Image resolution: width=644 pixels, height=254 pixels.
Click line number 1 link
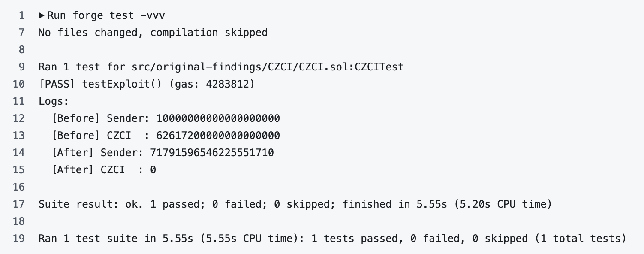coord(22,16)
